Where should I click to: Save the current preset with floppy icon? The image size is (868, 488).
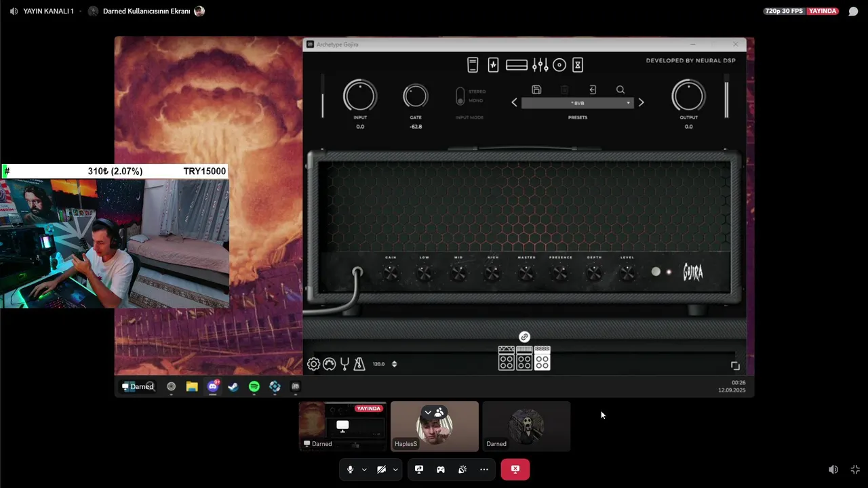pos(536,89)
